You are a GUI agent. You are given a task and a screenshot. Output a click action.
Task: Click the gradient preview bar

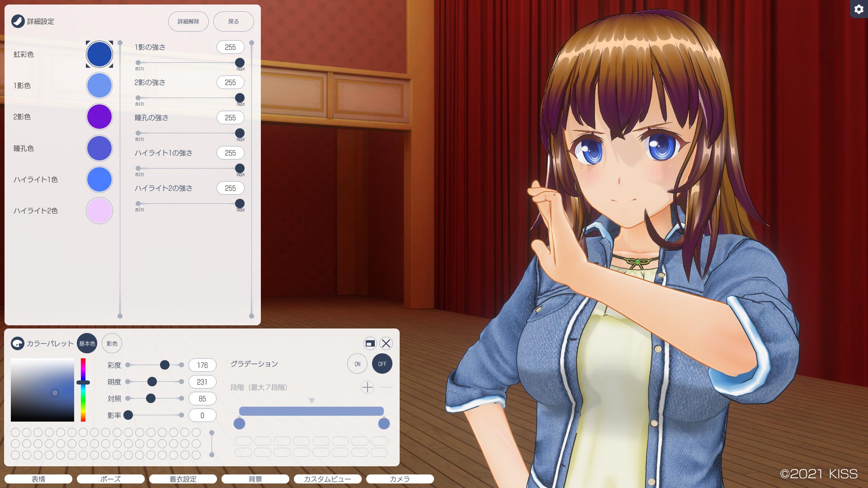coord(311,411)
